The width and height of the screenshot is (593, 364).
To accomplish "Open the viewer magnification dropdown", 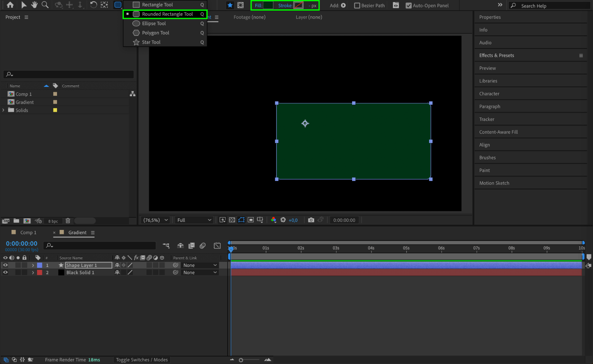I will click(x=155, y=220).
